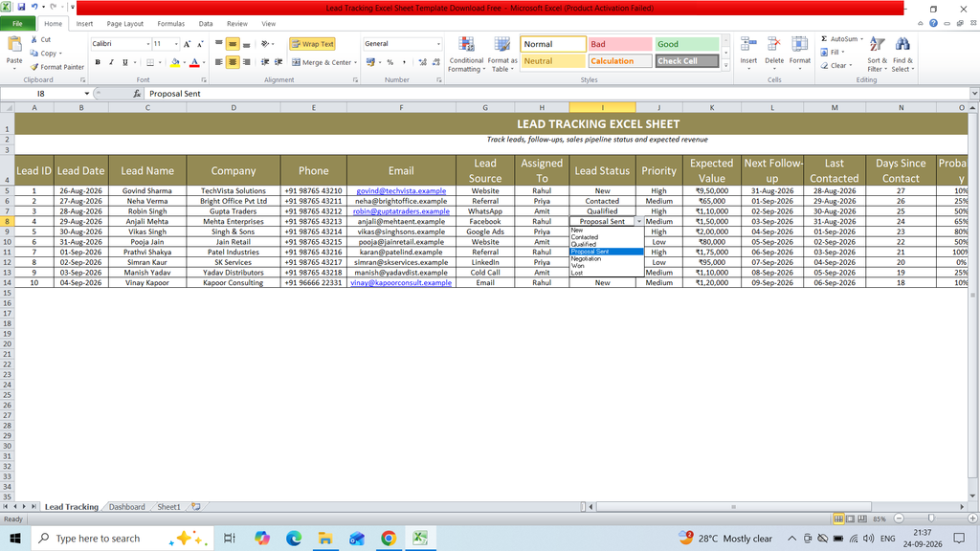Open Format as Table menu
Viewport: 980px width, 551px height.
click(501, 55)
